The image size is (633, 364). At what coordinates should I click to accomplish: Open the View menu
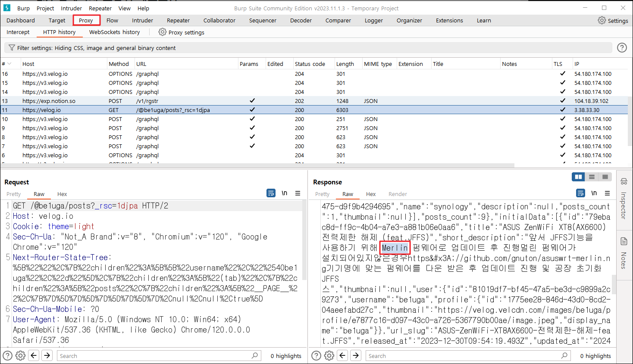tap(124, 8)
